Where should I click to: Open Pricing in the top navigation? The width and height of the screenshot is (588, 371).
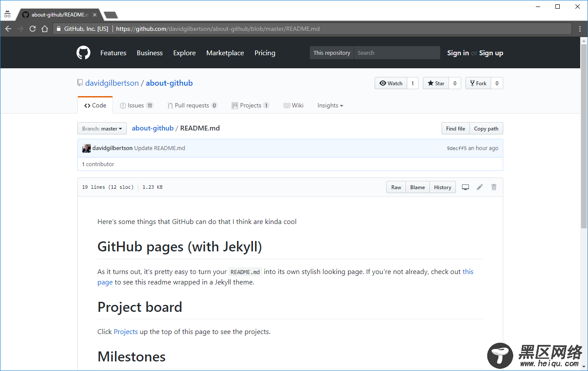[x=265, y=53]
